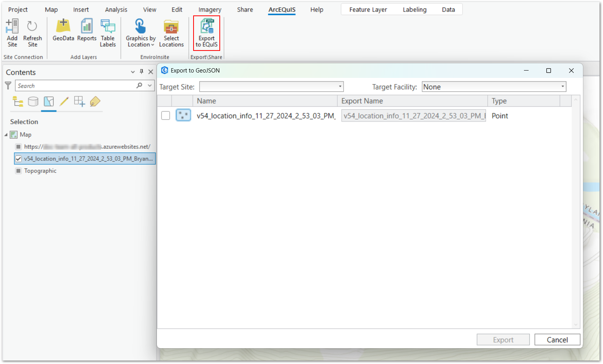Collapse the Map node in Contents
Screen dimensions: 603x364
[x=6, y=135]
